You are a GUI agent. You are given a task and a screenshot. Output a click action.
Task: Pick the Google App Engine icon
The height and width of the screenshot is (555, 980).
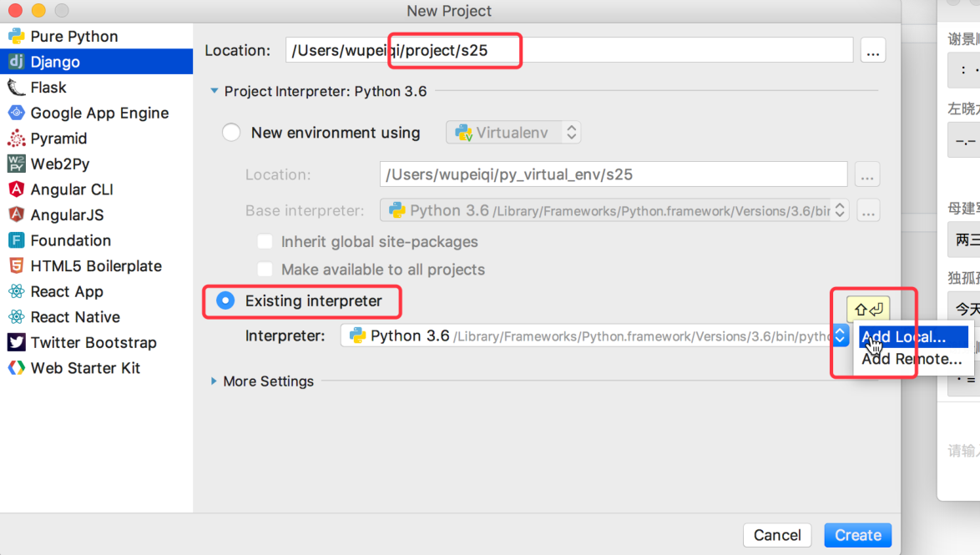click(x=16, y=113)
